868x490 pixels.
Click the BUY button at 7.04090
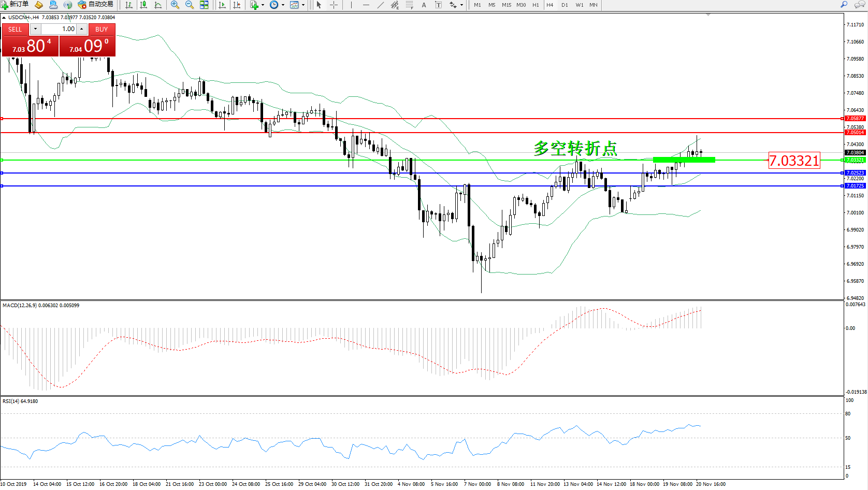[x=102, y=29]
